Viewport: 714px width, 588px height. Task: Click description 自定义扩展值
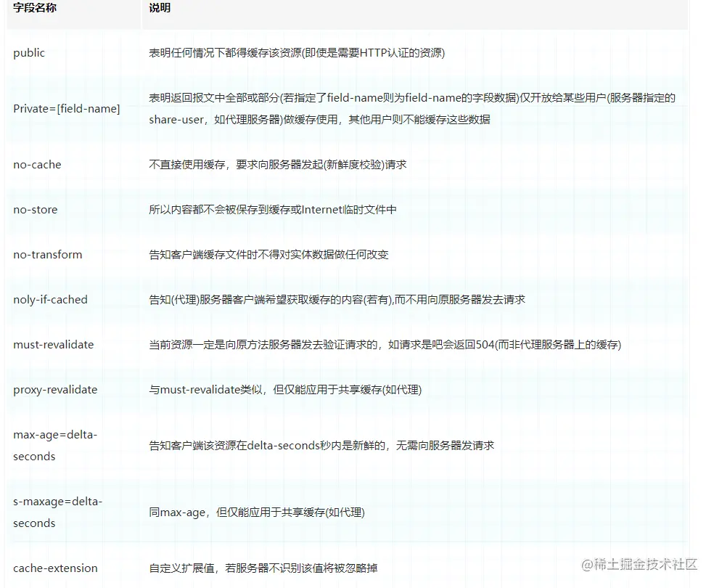pos(263,568)
